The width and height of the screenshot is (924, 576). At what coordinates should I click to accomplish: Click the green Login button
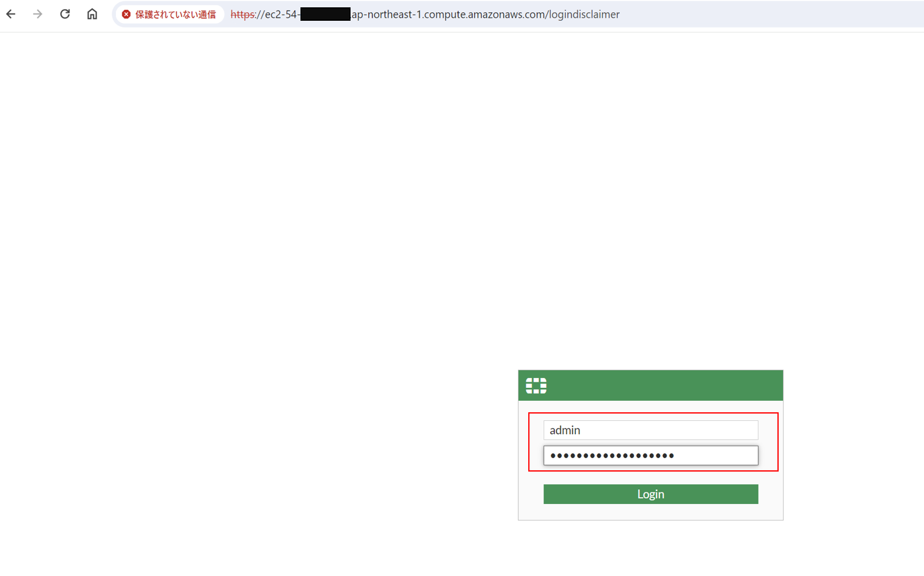pos(650,494)
